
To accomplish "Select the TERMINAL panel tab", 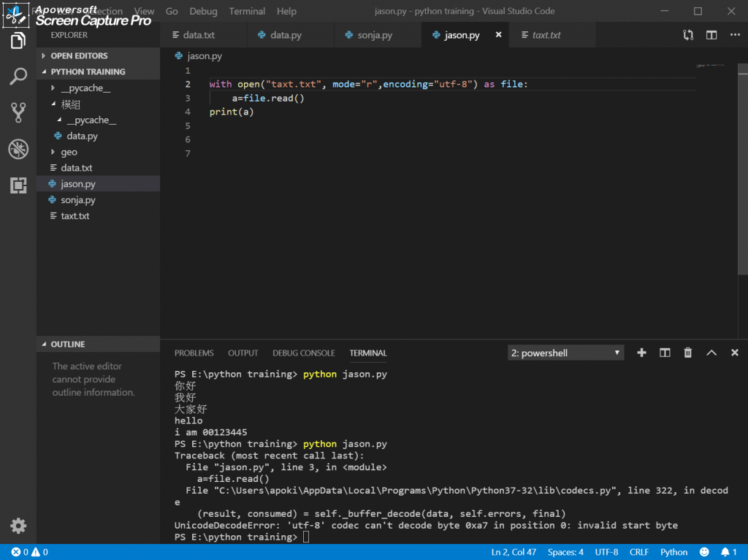I will click(x=368, y=353).
